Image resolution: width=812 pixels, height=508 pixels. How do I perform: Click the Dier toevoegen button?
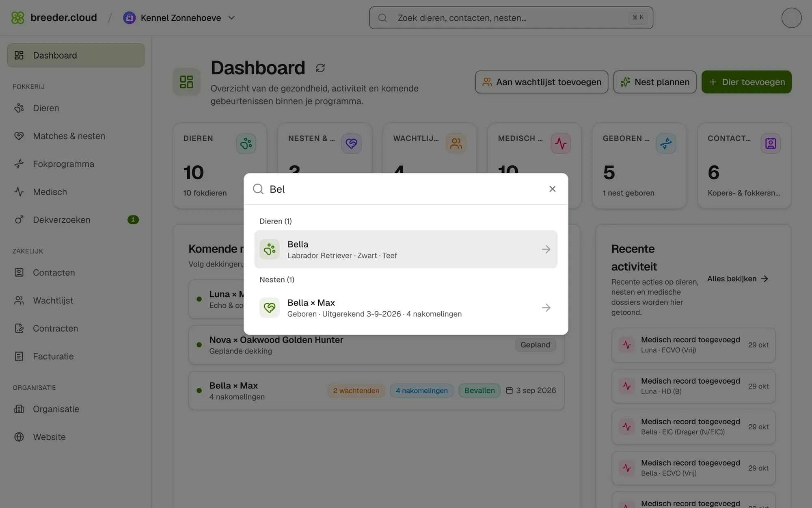coord(747,82)
